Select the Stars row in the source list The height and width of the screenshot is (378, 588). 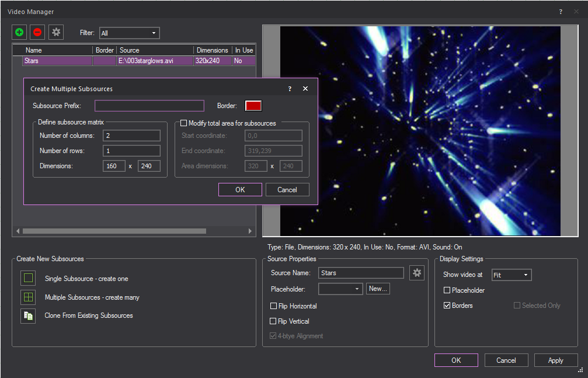56,61
